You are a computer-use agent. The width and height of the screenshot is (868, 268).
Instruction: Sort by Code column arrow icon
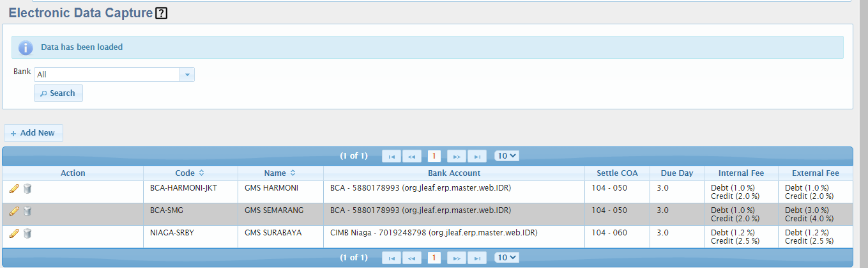coord(202,173)
